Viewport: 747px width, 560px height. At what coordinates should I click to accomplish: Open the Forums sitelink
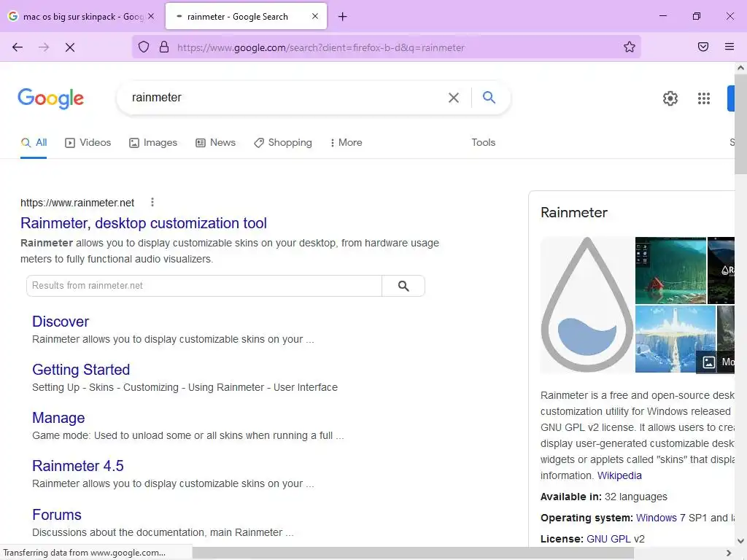point(57,515)
